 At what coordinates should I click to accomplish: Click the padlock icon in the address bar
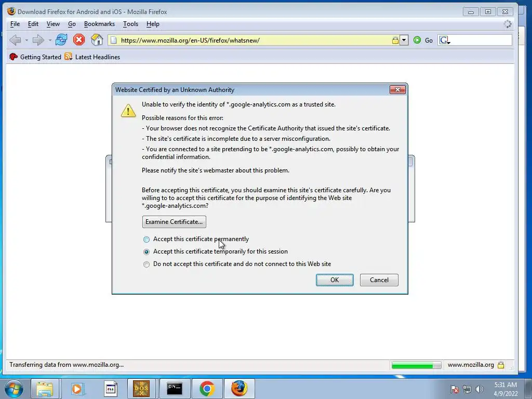[395, 41]
